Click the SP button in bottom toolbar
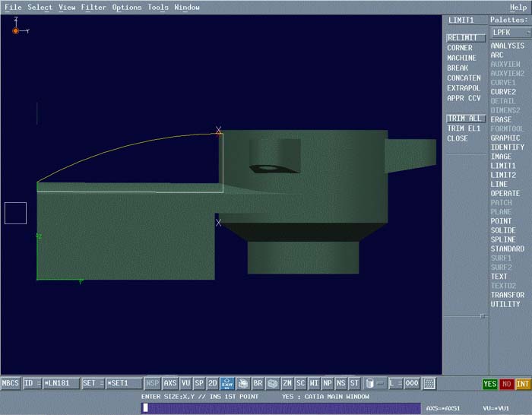 pyautogui.click(x=199, y=384)
